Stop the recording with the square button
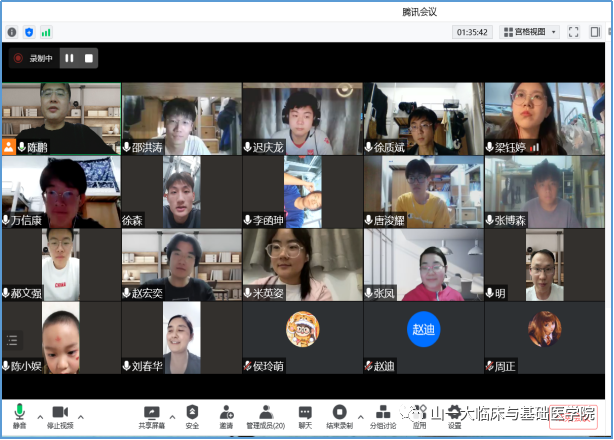The image size is (614, 440). tap(89, 58)
